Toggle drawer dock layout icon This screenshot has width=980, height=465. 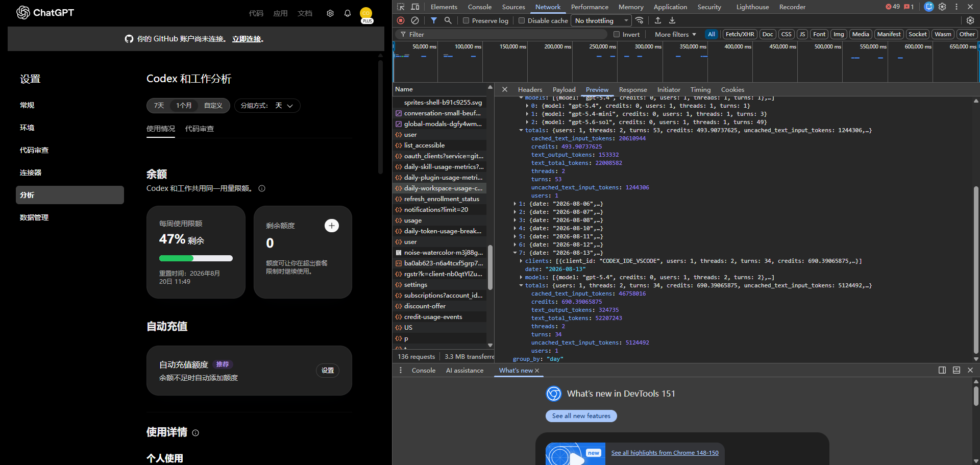(x=942, y=370)
